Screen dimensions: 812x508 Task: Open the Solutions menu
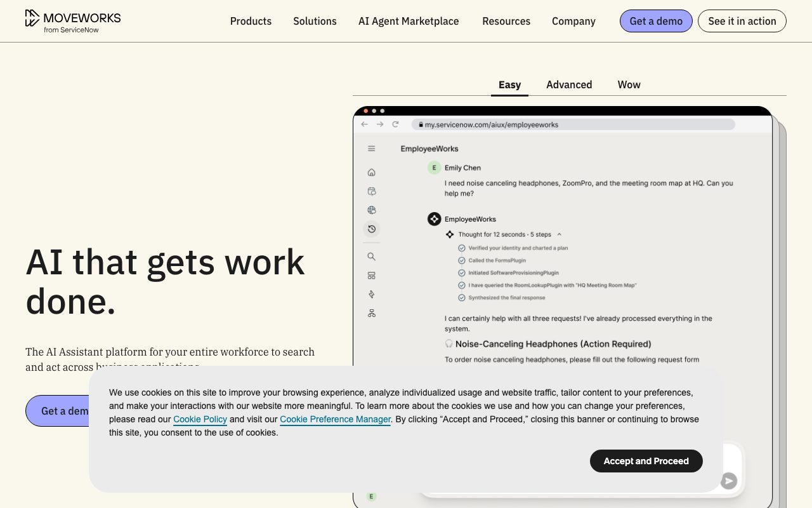[x=315, y=21]
